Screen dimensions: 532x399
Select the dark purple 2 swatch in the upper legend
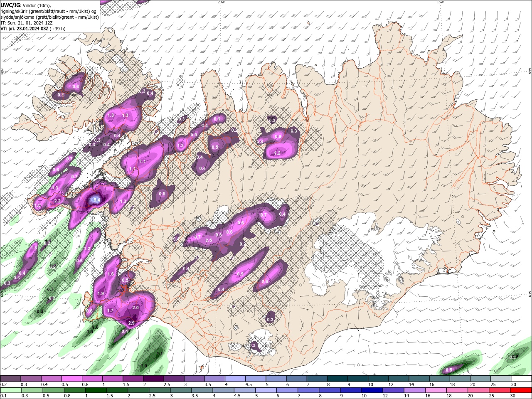153,379
